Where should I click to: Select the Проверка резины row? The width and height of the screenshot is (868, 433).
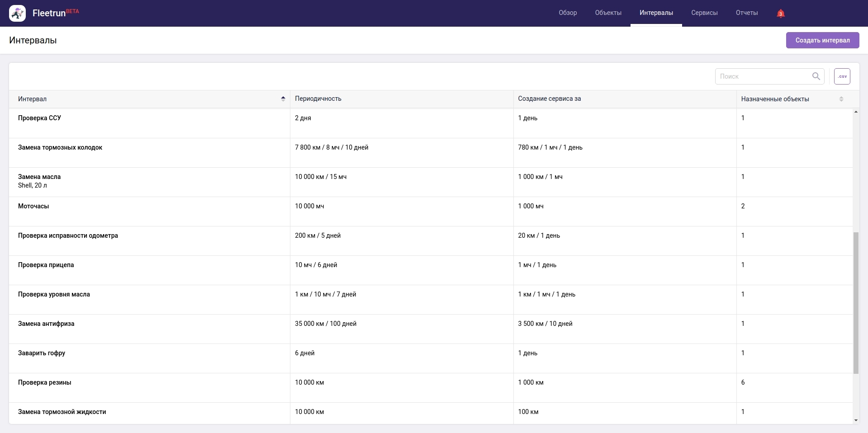pyautogui.click(x=44, y=382)
